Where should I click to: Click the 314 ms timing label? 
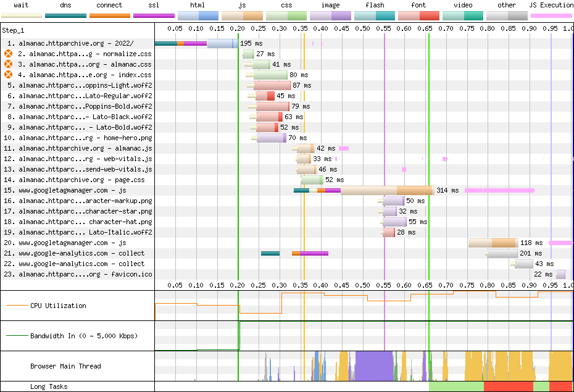(447, 190)
